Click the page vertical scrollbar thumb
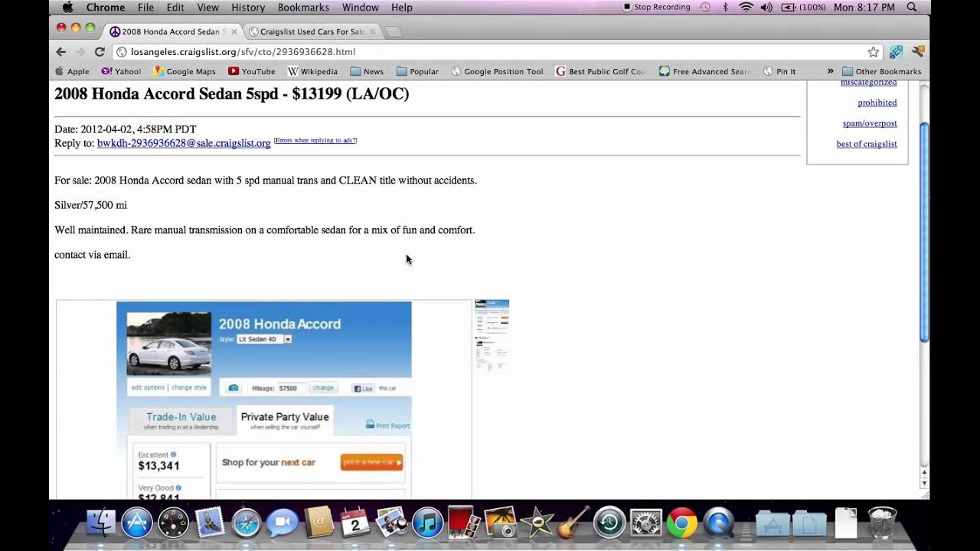 924,232
